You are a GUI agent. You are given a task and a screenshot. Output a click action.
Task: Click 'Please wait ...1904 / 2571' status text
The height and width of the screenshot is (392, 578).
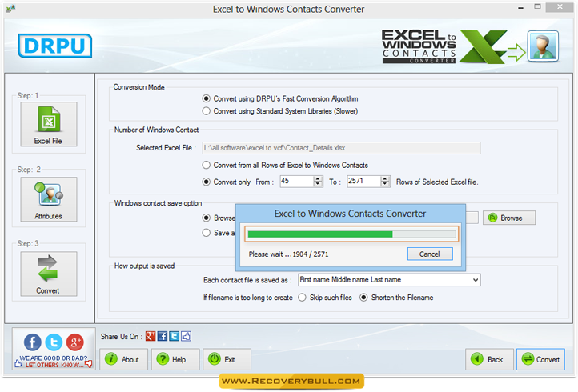[289, 254]
